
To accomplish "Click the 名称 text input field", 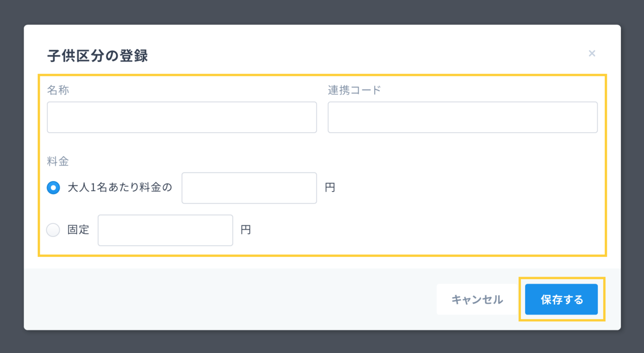I will click(x=182, y=117).
